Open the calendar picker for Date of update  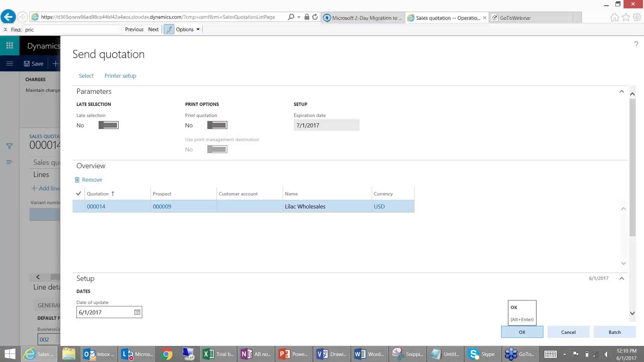(x=137, y=312)
